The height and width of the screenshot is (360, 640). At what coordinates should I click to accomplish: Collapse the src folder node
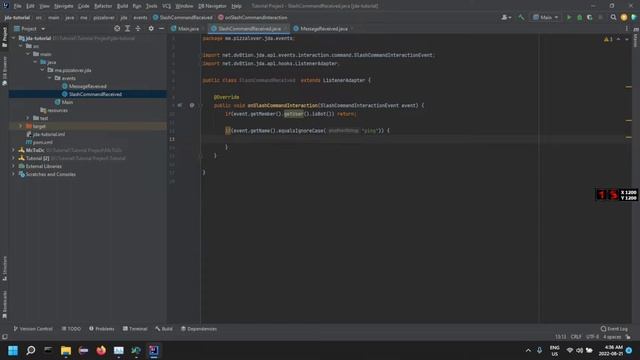tap(21, 46)
